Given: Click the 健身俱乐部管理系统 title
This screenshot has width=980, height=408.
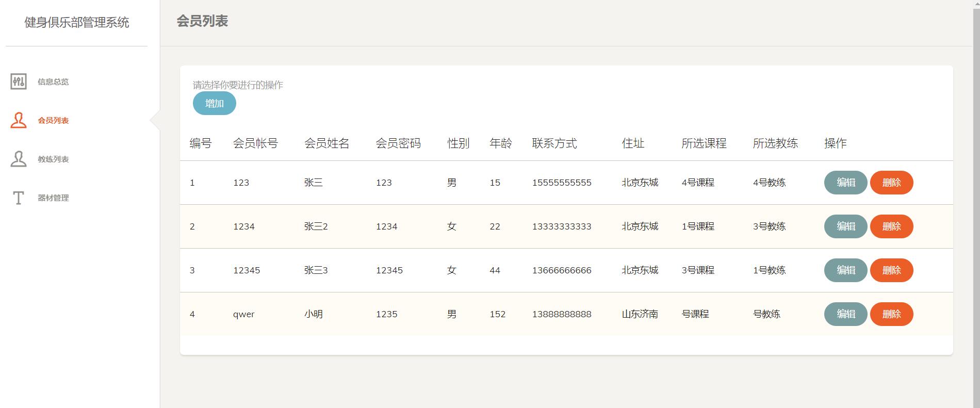Looking at the screenshot, I should click(x=77, y=22).
